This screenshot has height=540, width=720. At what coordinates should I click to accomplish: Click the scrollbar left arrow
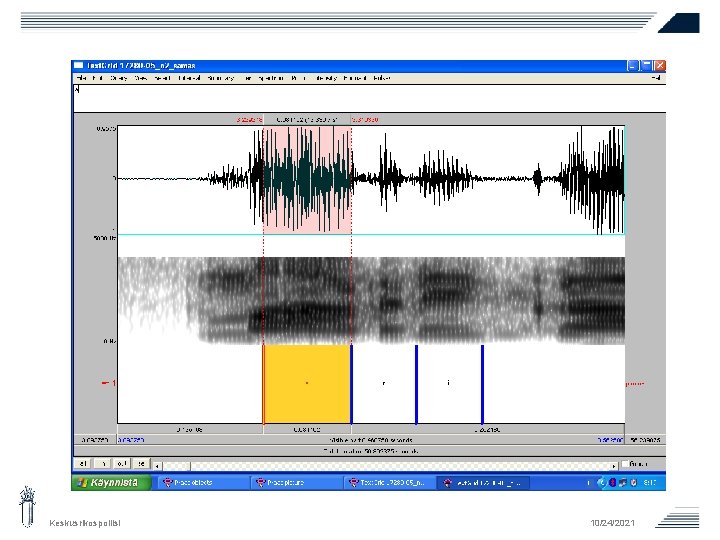159,465
